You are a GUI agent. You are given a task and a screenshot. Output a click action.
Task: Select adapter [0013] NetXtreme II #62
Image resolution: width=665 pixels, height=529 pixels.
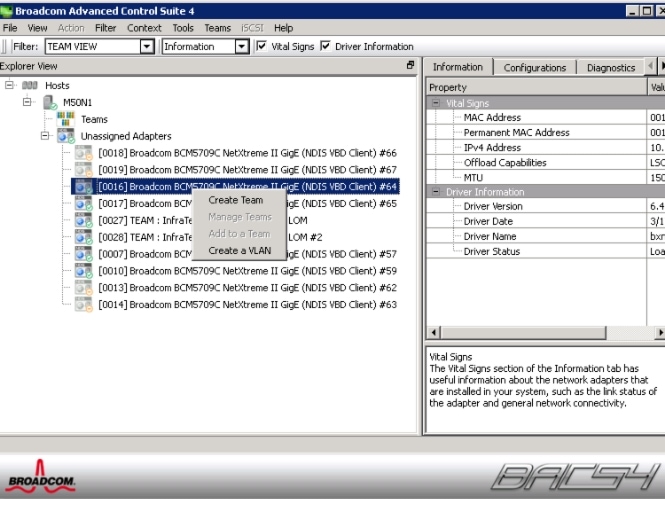click(x=247, y=288)
